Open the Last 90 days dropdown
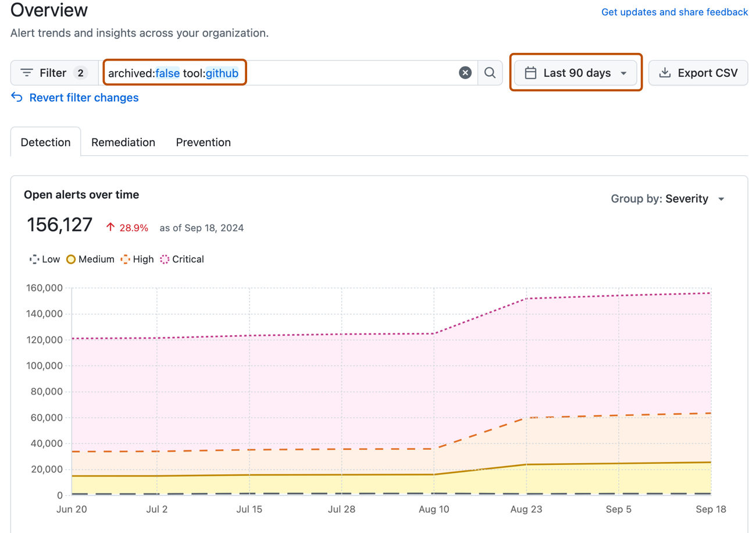Viewport: 756px width, 533px height. click(576, 73)
